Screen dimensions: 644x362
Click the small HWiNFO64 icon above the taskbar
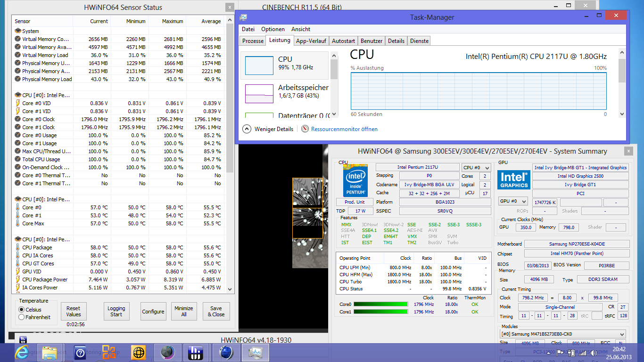coord(22,339)
